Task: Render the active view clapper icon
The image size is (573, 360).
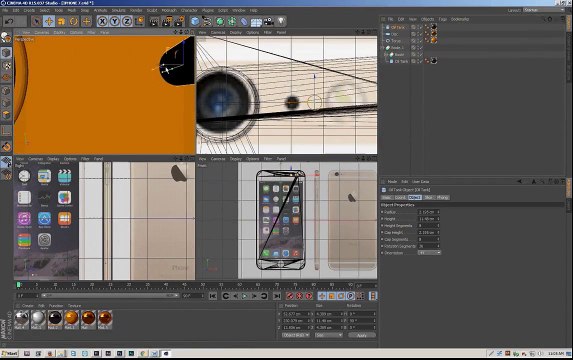Action: [155, 21]
